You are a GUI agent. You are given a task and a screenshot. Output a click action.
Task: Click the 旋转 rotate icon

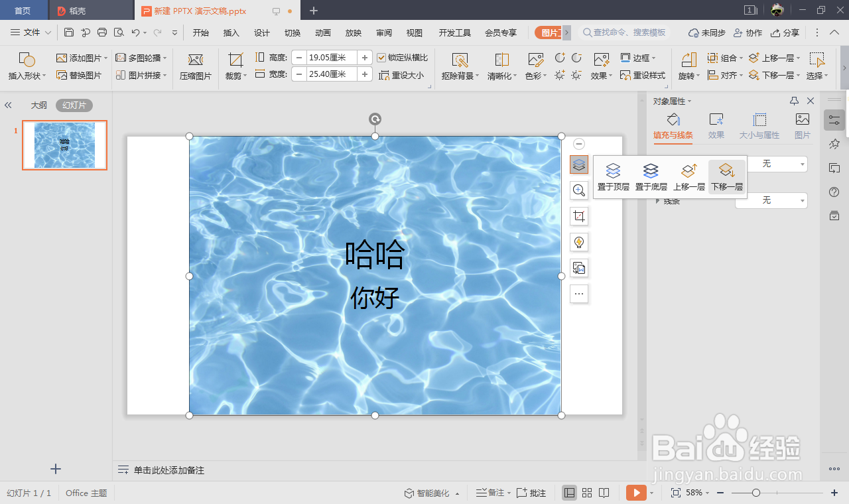coord(689,60)
